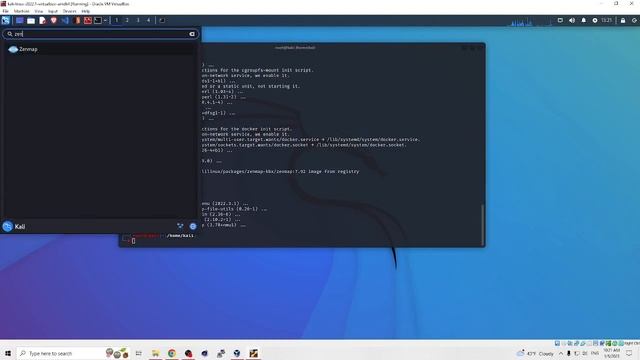Open the red panel launcher icon

click(x=88, y=20)
